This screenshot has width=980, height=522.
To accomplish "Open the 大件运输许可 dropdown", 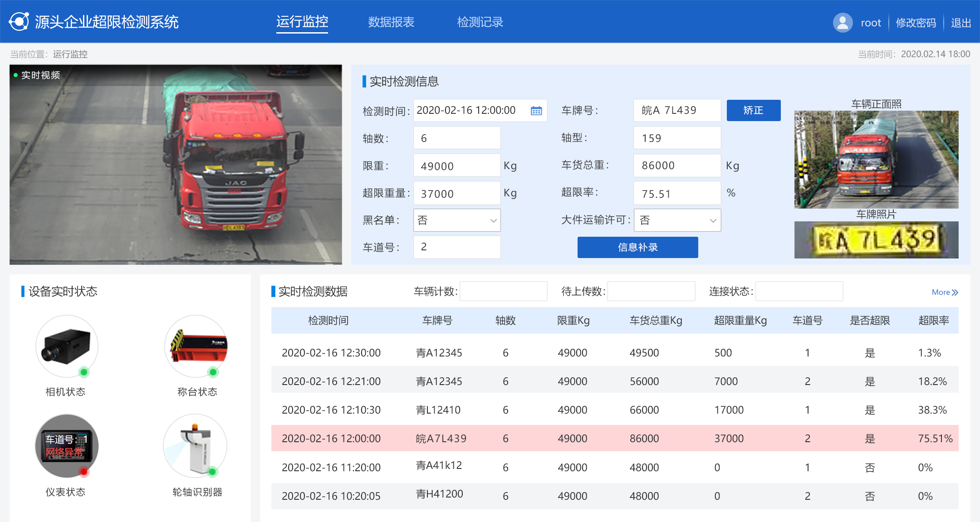I will (677, 220).
